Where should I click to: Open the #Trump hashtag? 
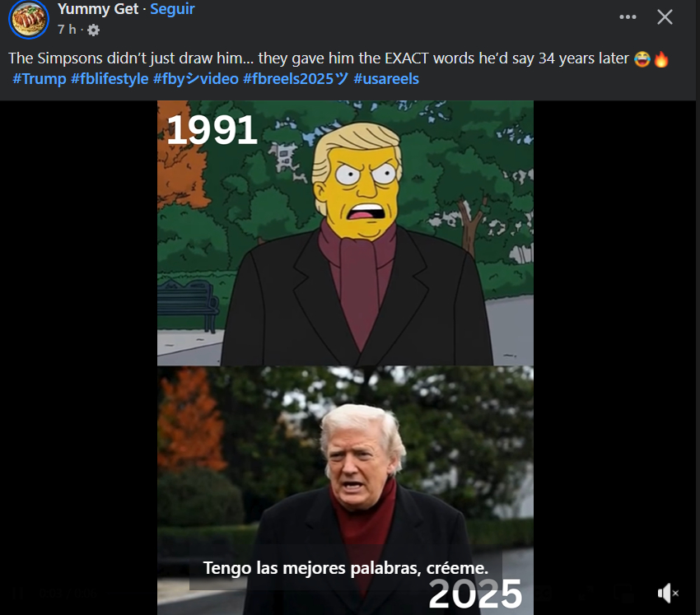pyautogui.click(x=40, y=79)
